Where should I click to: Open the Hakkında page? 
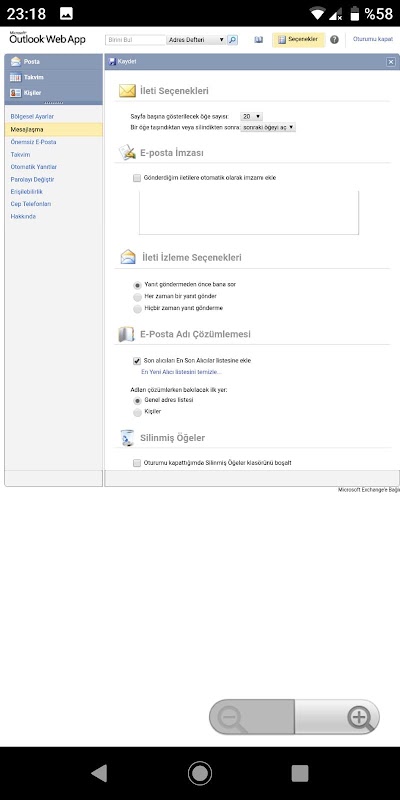coord(23,216)
